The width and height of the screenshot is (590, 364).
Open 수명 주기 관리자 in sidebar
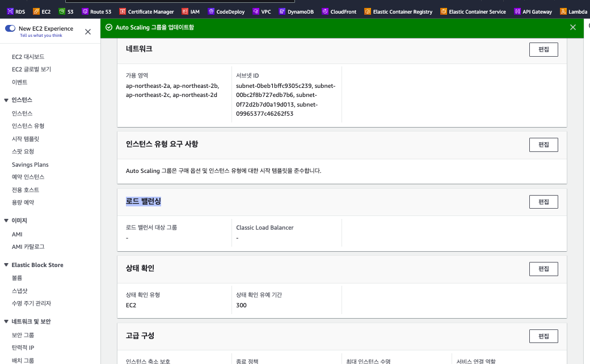click(31, 303)
